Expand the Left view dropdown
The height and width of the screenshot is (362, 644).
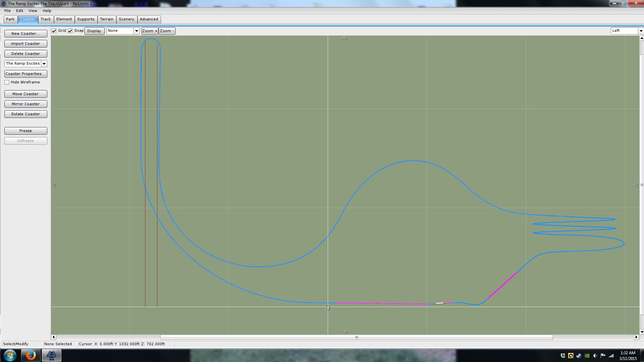click(641, 31)
